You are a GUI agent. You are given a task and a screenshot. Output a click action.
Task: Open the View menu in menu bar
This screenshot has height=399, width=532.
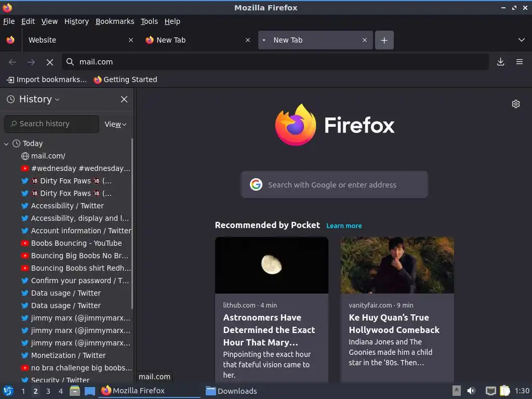[x=49, y=21]
